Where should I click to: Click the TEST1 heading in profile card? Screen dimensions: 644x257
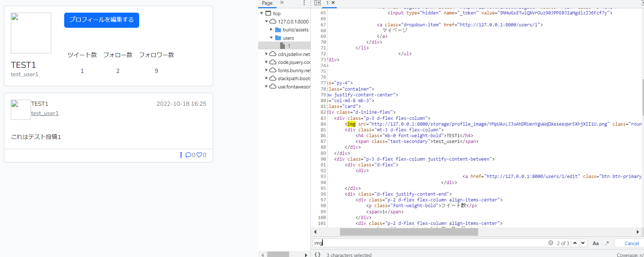point(23,65)
